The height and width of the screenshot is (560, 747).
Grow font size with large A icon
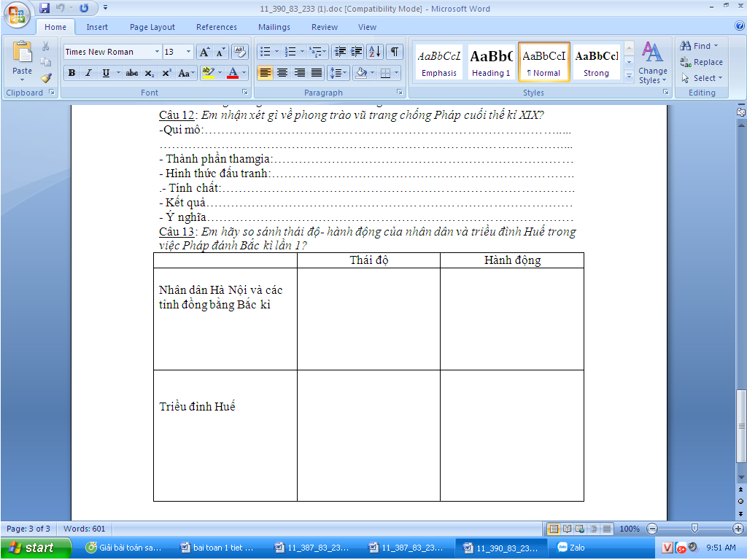[x=204, y=52]
